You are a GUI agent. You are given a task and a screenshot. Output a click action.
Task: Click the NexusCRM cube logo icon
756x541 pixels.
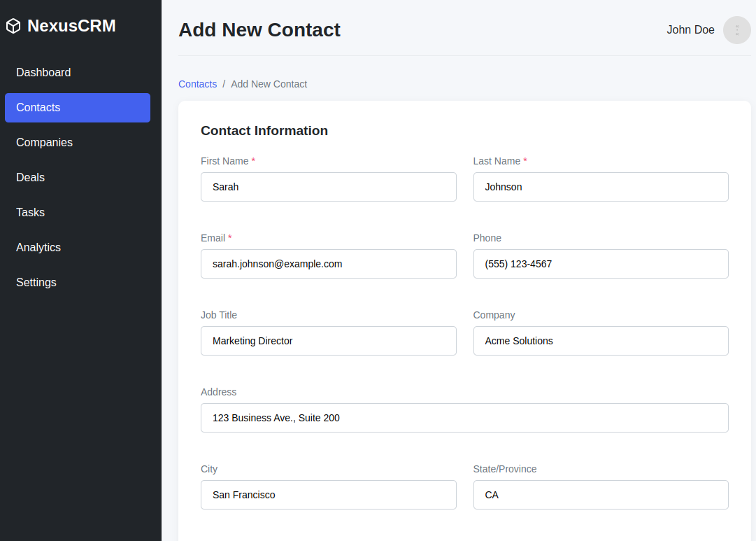pos(13,27)
